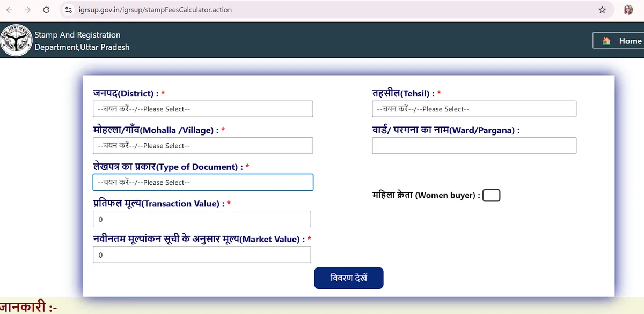
Task: Click the browser forward arrow
Action: pos(27,9)
